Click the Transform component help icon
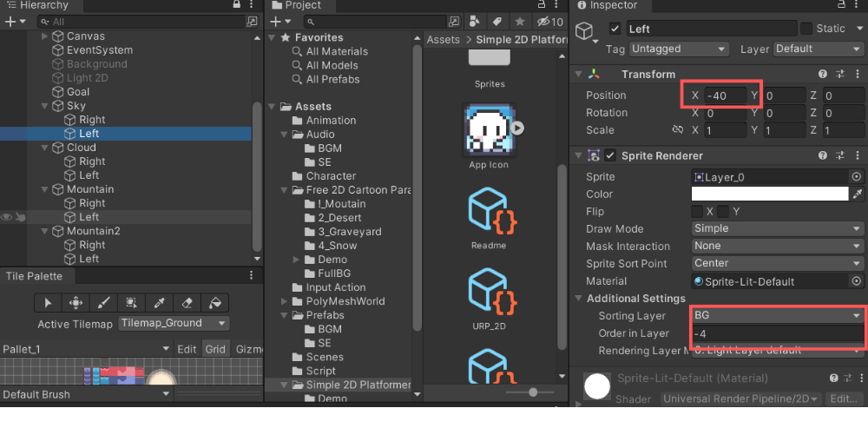 pos(823,75)
